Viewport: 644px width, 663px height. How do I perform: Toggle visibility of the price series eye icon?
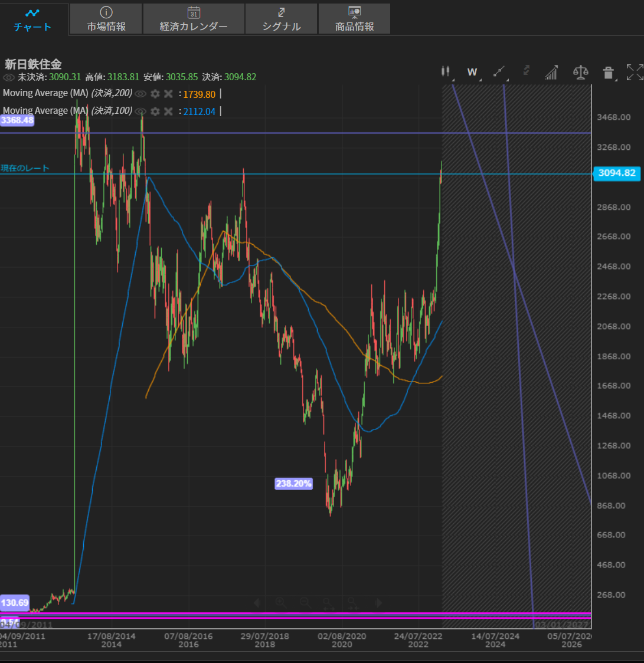click(9, 77)
